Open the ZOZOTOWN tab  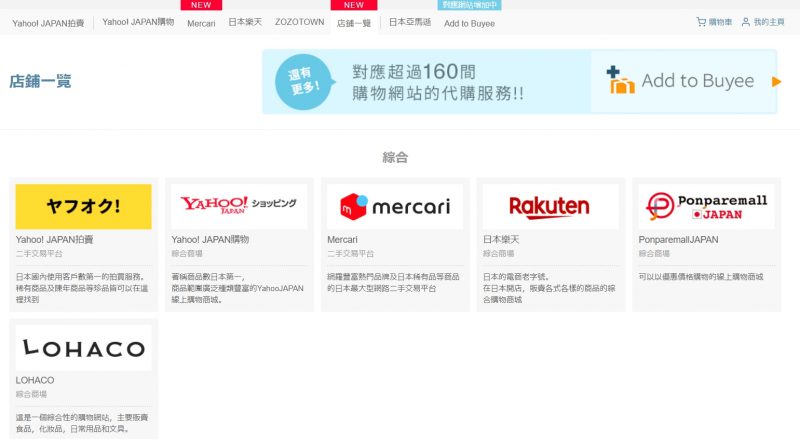[x=299, y=22]
